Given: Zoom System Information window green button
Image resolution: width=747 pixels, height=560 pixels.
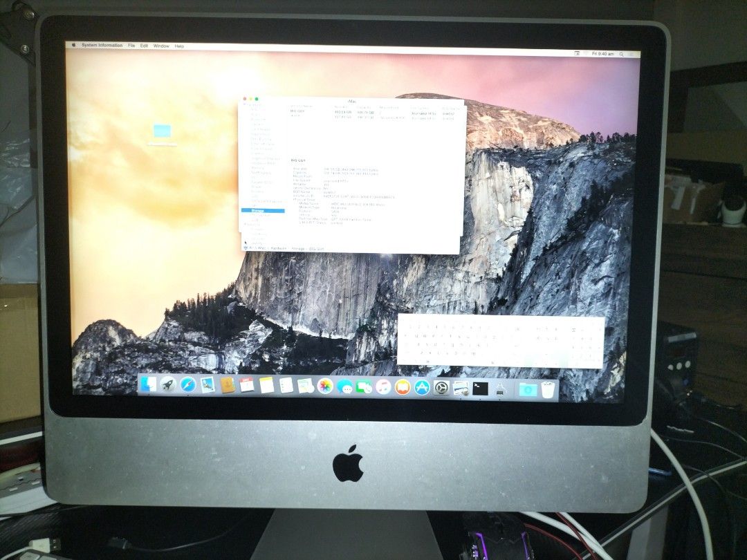Looking at the screenshot, I should [x=257, y=99].
